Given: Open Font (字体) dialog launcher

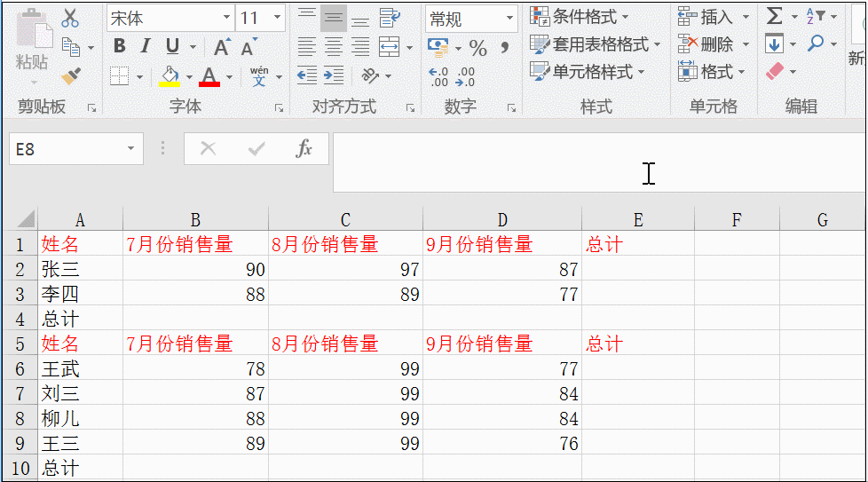Looking at the screenshot, I should [x=279, y=108].
